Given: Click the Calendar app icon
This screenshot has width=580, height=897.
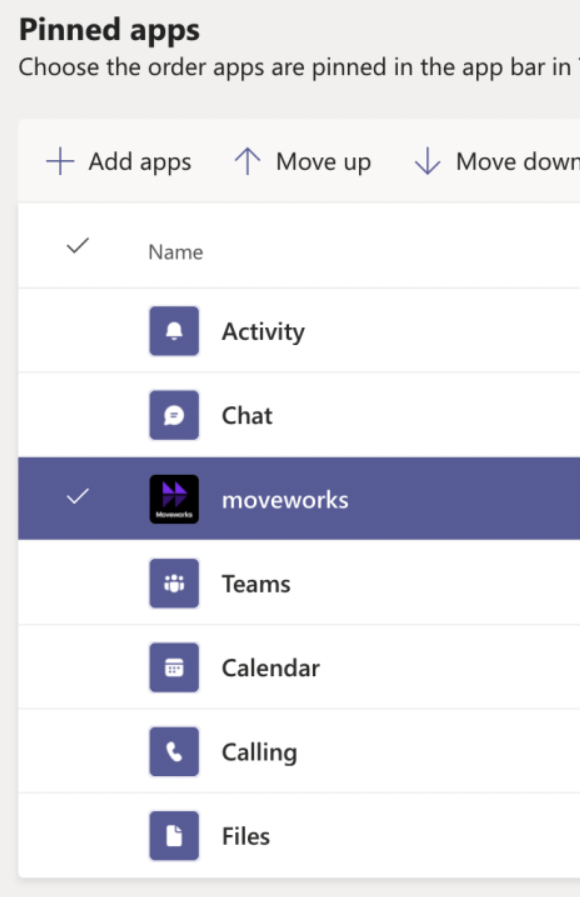Looking at the screenshot, I should pos(174,667).
